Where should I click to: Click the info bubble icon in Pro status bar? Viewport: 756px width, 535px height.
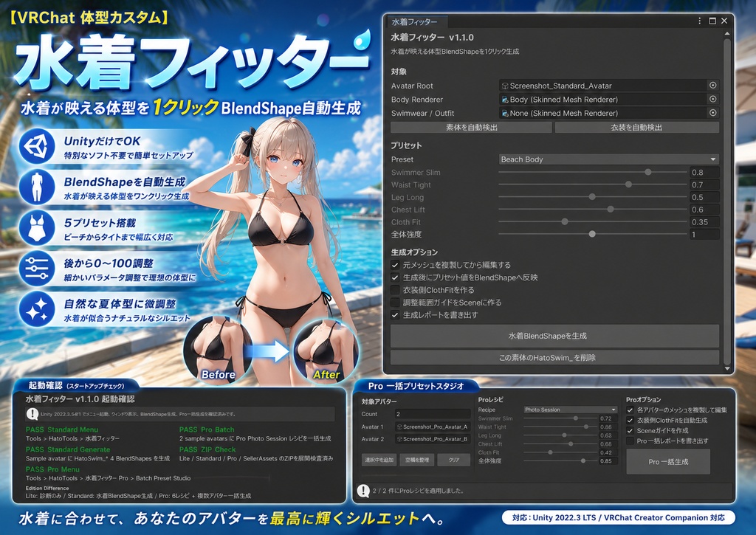tap(363, 491)
